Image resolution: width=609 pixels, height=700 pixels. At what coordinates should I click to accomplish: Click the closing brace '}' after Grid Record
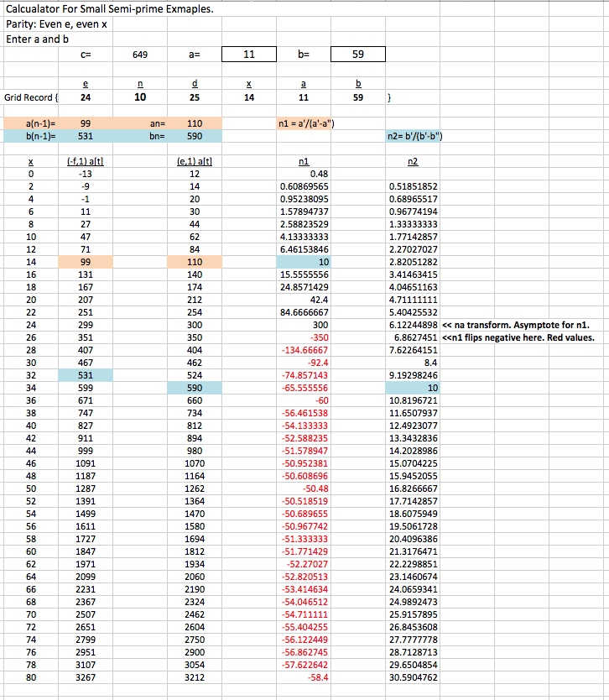click(389, 97)
